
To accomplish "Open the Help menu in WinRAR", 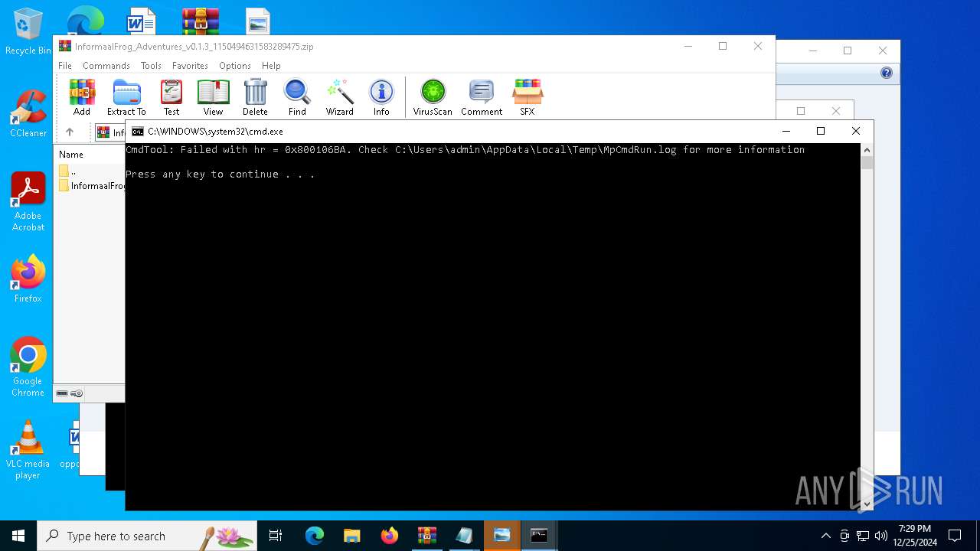I will 271,66.
